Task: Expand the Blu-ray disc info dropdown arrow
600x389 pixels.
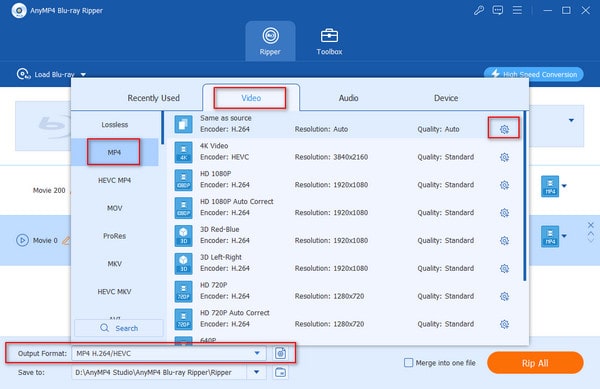Action: pos(571,120)
